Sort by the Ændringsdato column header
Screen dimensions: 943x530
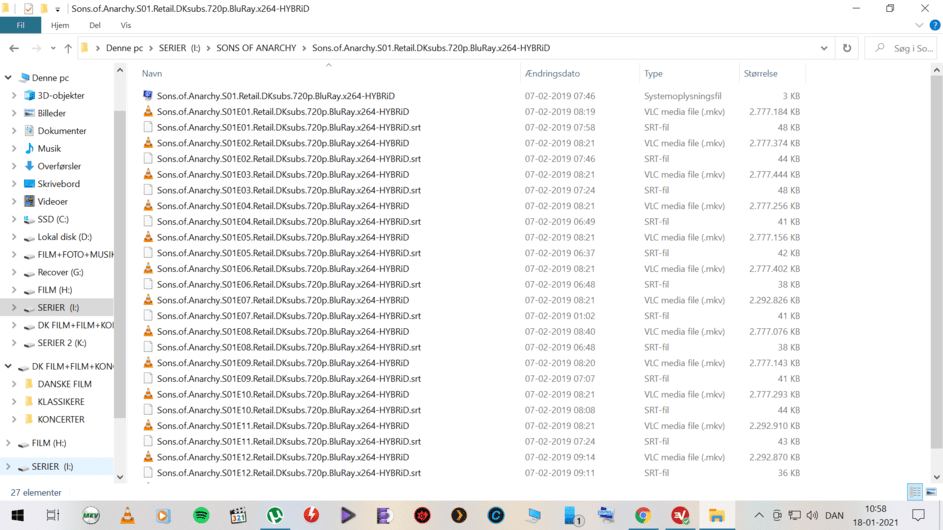[x=552, y=73]
